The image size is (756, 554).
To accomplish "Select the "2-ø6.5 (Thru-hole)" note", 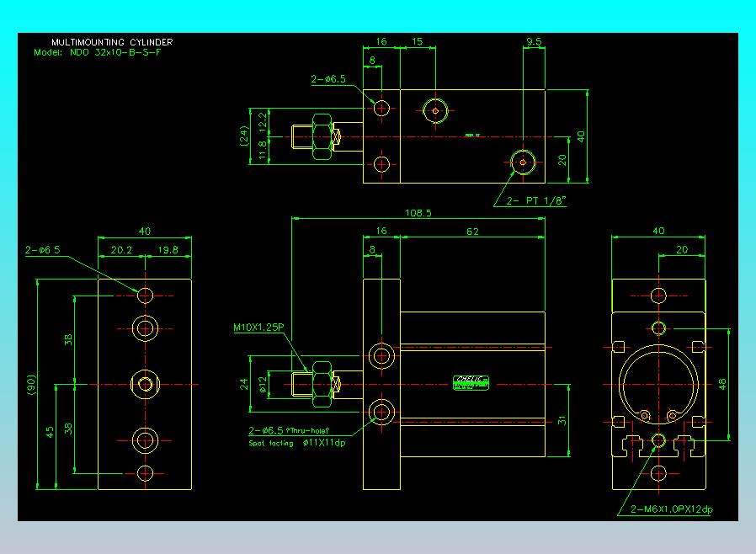I will pos(289,430).
